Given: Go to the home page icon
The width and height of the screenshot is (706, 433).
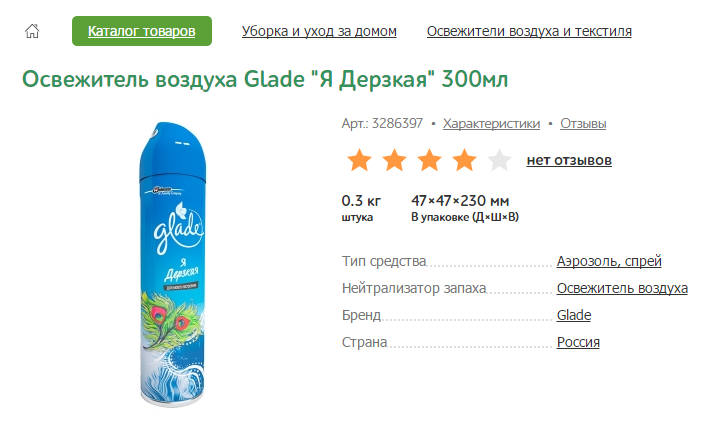Looking at the screenshot, I should 31,31.
